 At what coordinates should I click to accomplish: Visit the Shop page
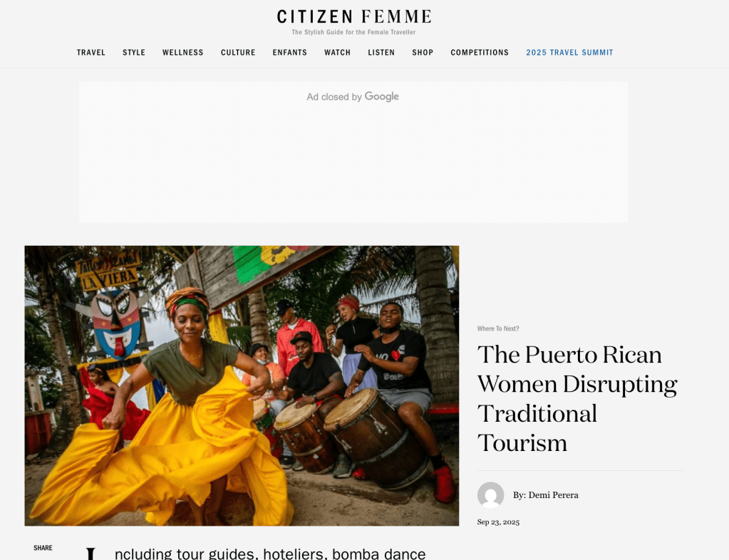coord(423,53)
